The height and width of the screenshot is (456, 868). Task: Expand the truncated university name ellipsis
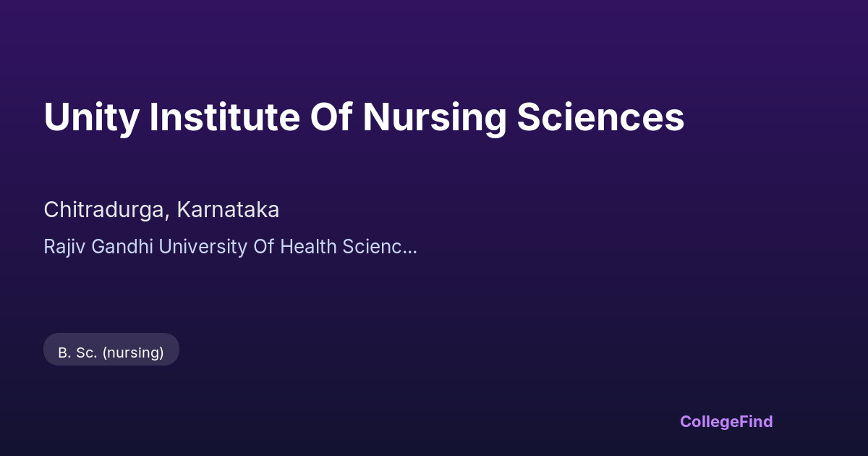[411, 248]
